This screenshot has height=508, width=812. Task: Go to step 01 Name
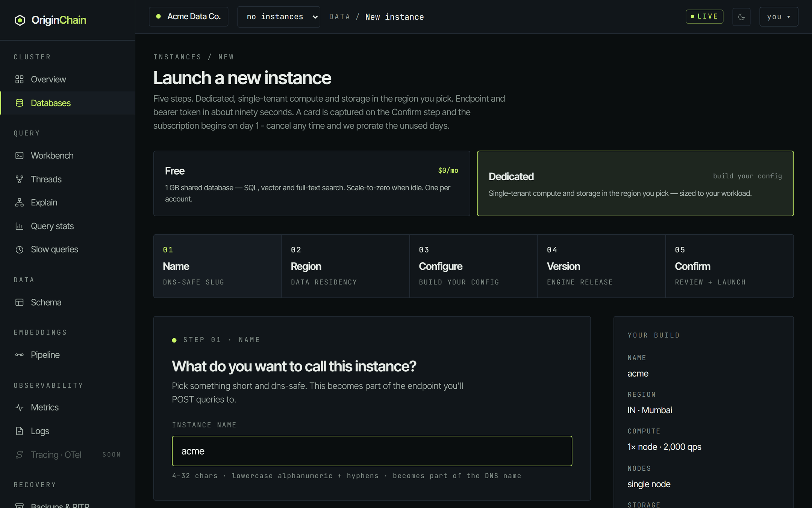click(x=217, y=266)
